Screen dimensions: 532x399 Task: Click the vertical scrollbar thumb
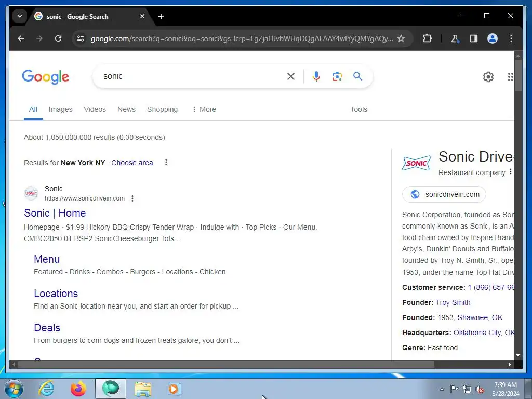[x=518, y=76]
